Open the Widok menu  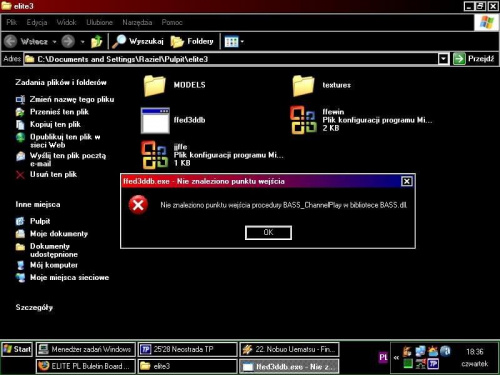(x=66, y=22)
